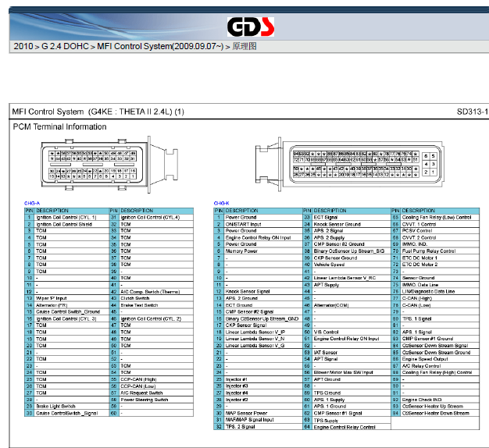
Task: Select 'A/C Request Switch' cell
Action: [156, 393]
